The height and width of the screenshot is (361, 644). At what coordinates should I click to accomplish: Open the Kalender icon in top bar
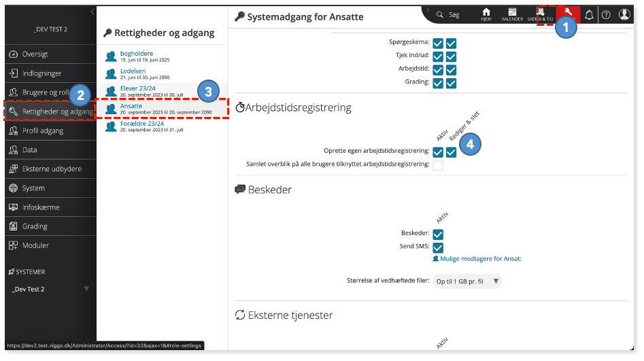click(512, 14)
